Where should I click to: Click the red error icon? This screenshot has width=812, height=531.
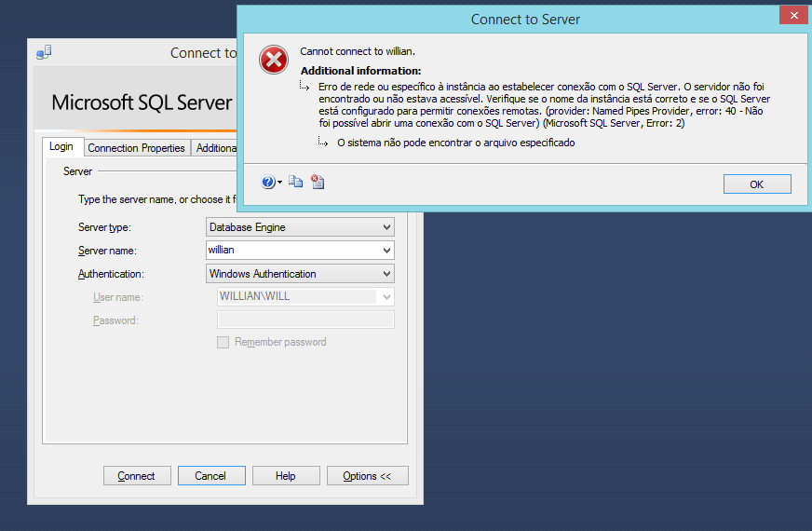click(274, 60)
